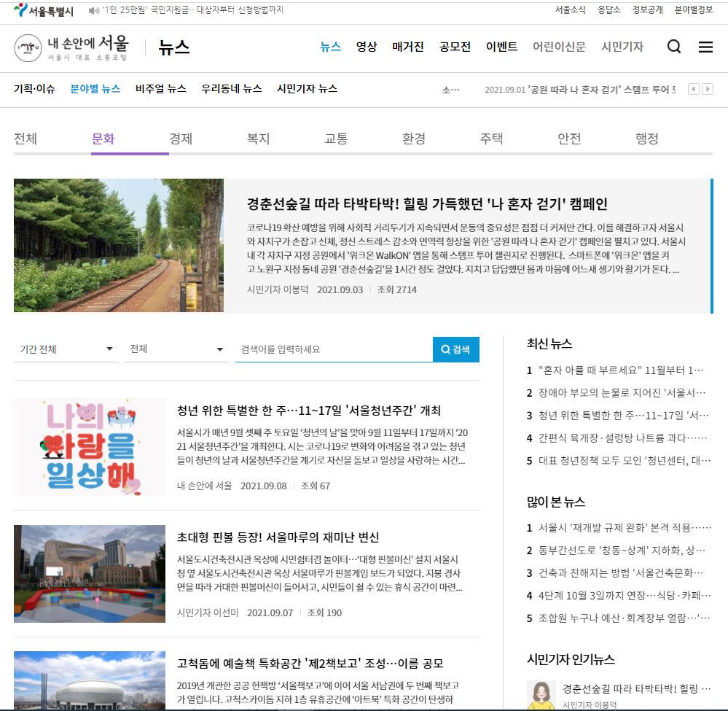Select the 주택 category tab
This screenshot has height=711, width=728.
pyautogui.click(x=491, y=139)
